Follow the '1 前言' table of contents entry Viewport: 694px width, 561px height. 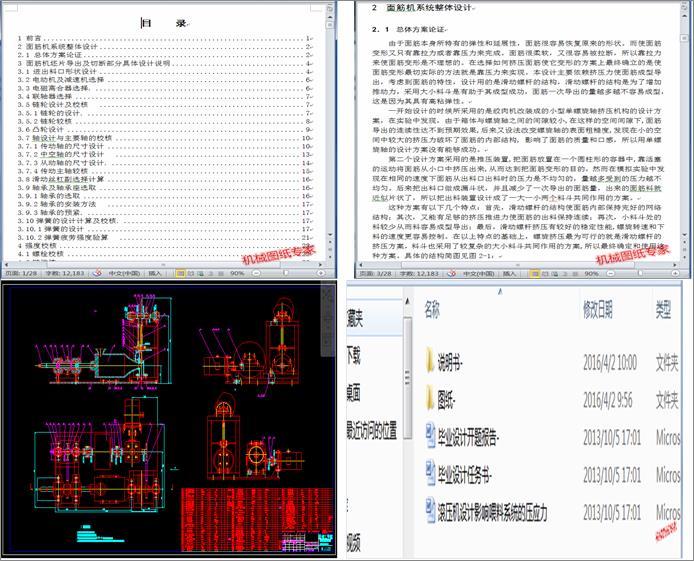(166, 38)
